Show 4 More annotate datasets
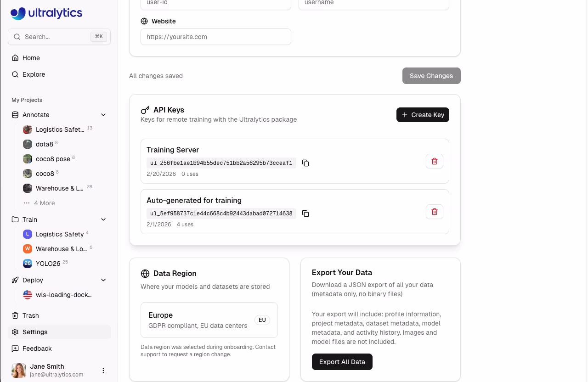This screenshot has height=382, width=588. [44, 203]
